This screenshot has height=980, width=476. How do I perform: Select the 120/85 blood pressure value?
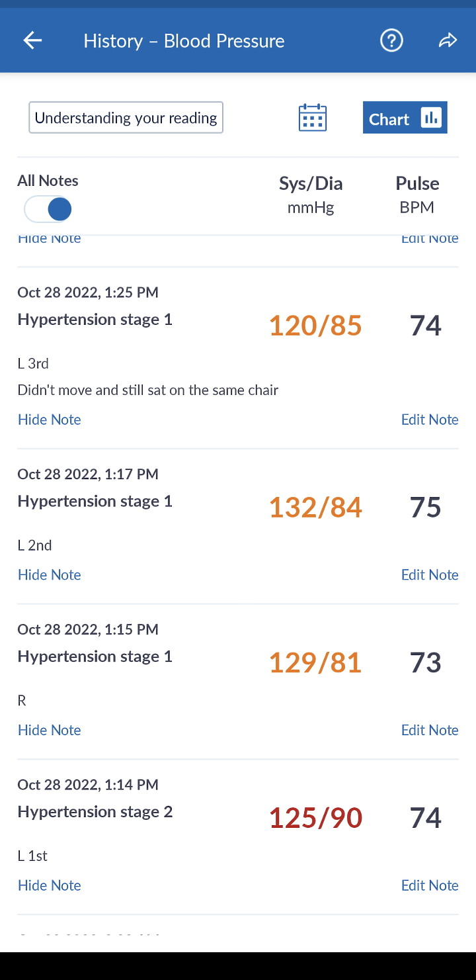[315, 326]
